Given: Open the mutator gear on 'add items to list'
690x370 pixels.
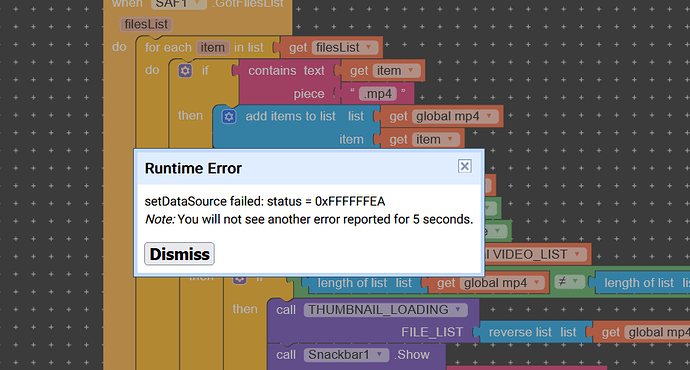Looking at the screenshot, I should pos(228,117).
